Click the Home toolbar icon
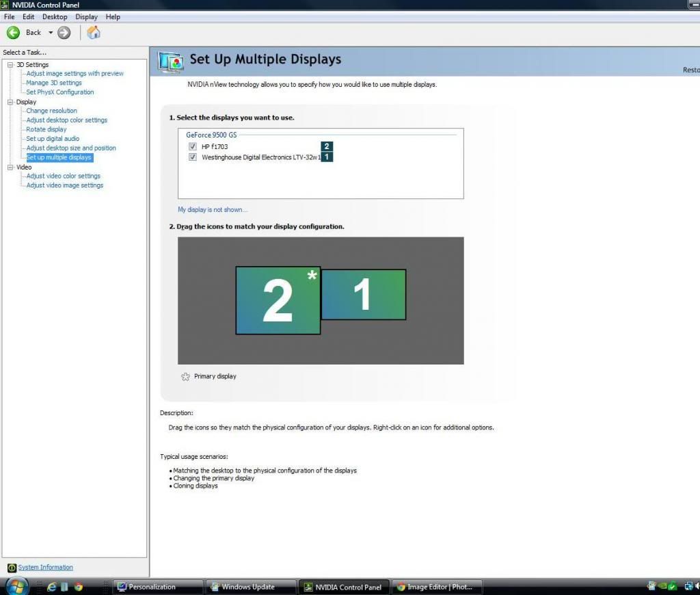The height and width of the screenshot is (595, 700). pyautogui.click(x=93, y=33)
